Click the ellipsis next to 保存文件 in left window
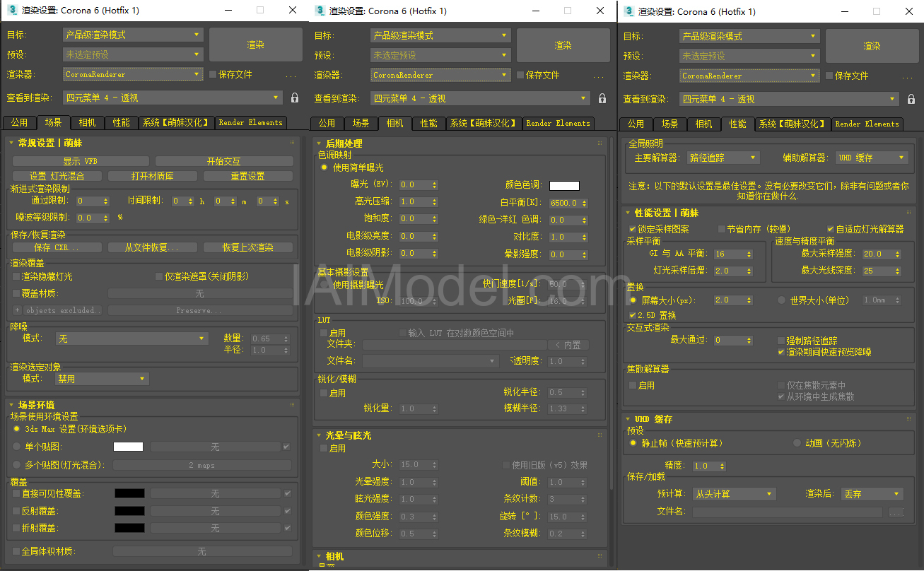This screenshot has width=924, height=571. point(291,75)
